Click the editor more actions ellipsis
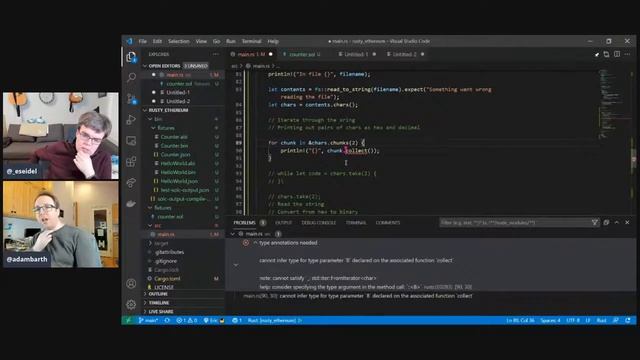640x360 pixels. pyautogui.click(x=627, y=54)
